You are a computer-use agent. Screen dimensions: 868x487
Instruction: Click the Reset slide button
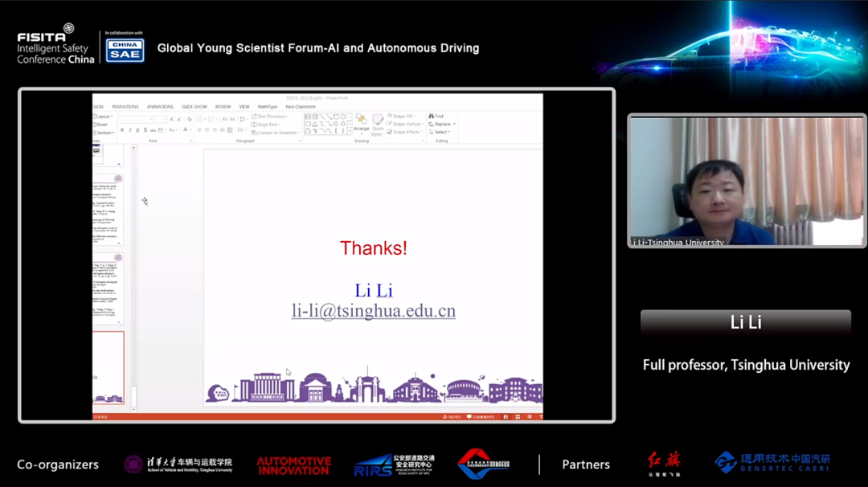pos(100,125)
